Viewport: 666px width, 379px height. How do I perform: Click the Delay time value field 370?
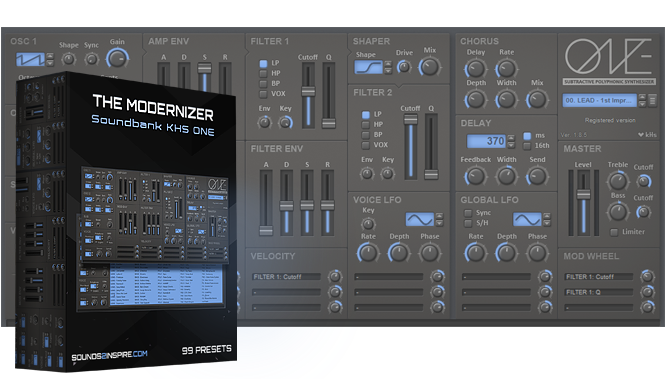[x=486, y=141]
